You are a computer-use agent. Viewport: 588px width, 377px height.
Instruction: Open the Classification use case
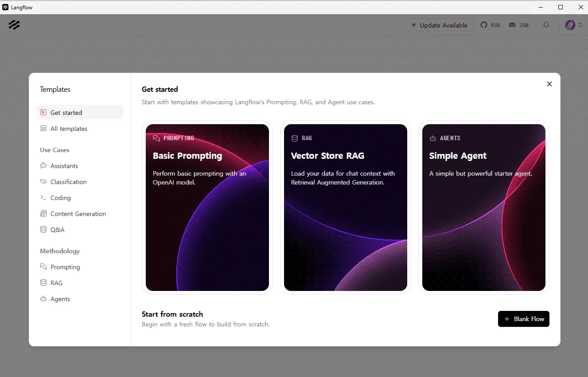coord(80,182)
